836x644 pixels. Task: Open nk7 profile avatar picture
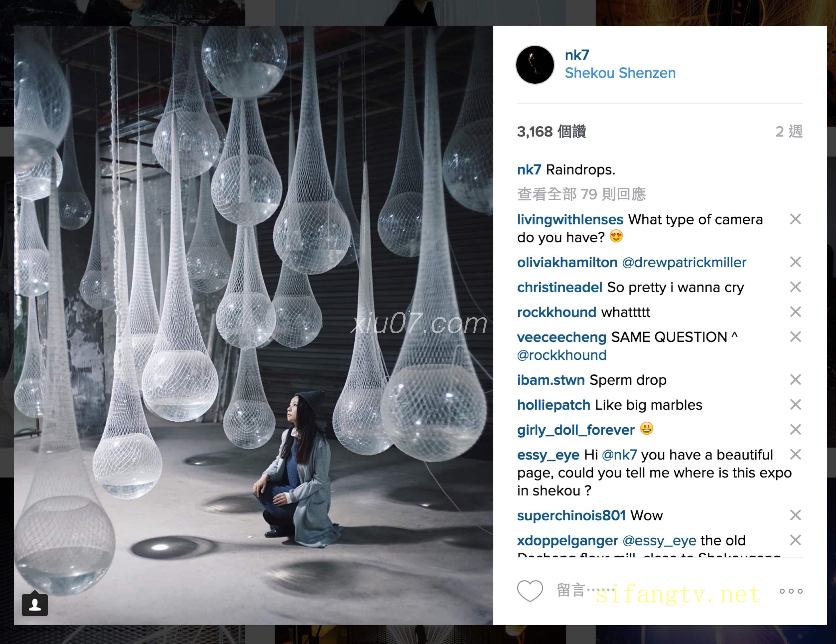tap(535, 64)
